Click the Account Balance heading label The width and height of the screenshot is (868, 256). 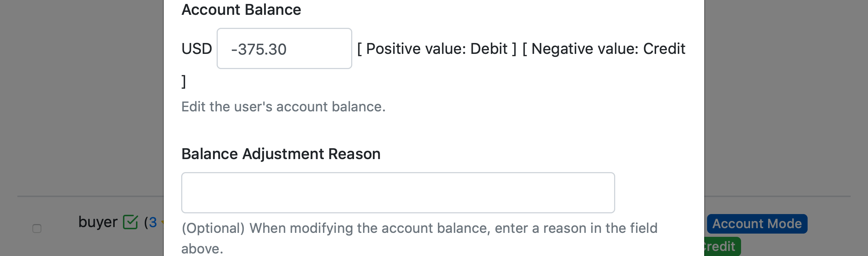coord(241,10)
